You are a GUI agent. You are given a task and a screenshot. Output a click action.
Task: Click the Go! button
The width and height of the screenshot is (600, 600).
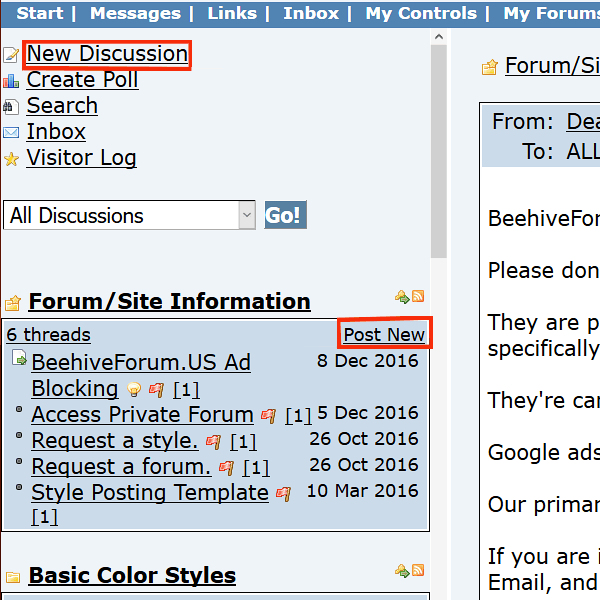pos(285,215)
